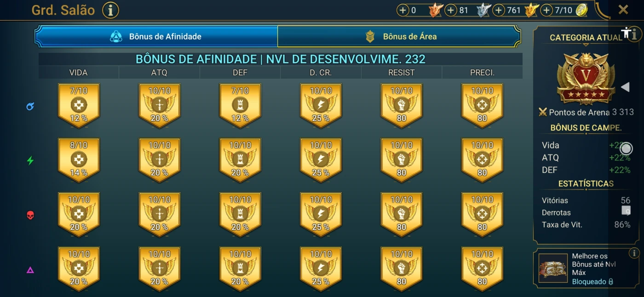Select Magic affinity ATQ 20% badge
The image size is (644, 297).
tap(159, 106)
